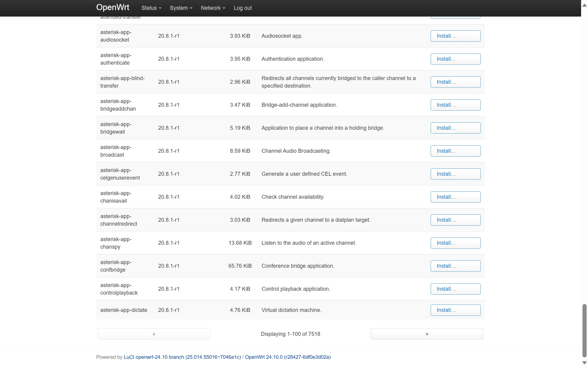Install asterisk-app-controlplayback package
This screenshot has height=368, width=588.
point(455,289)
